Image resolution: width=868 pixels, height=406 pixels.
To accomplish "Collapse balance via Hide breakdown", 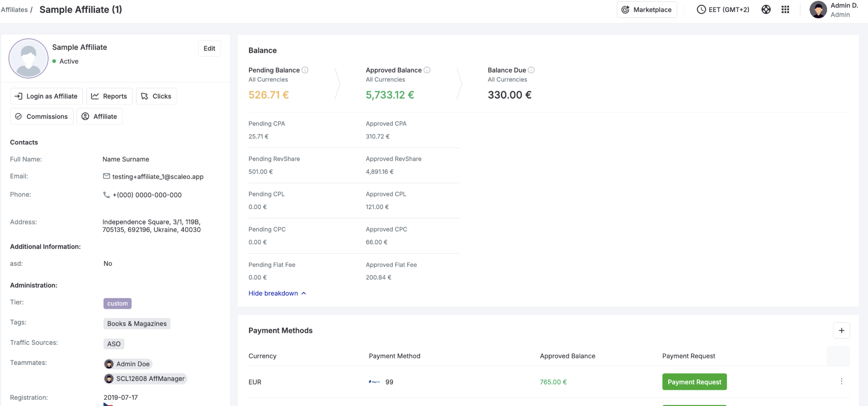I will pyautogui.click(x=277, y=293).
